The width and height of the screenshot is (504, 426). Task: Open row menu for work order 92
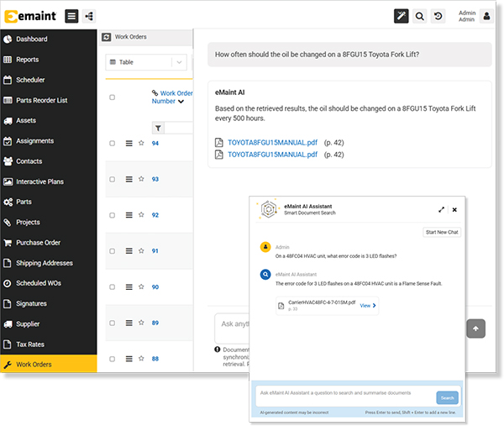129,215
